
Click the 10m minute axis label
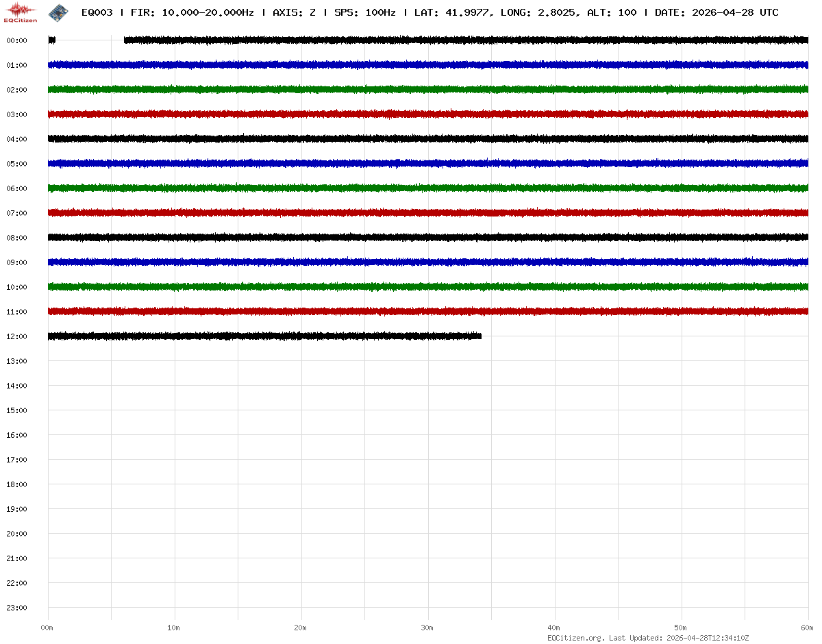click(173, 628)
